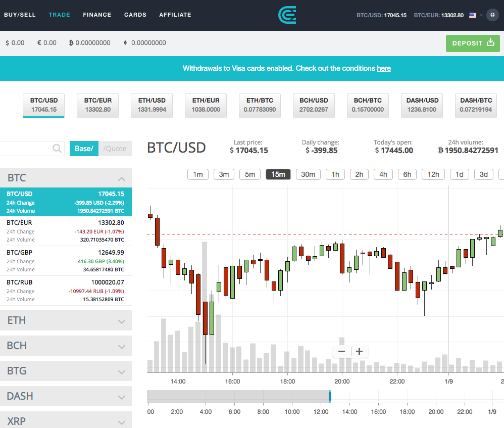
Task: Zoom out chart with minus button
Action: [x=342, y=352]
